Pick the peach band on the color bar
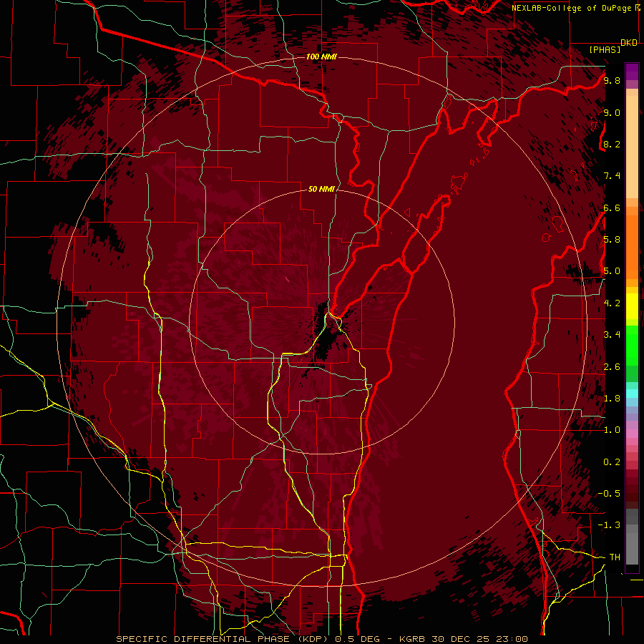This screenshot has height=644, width=644. (x=632, y=147)
